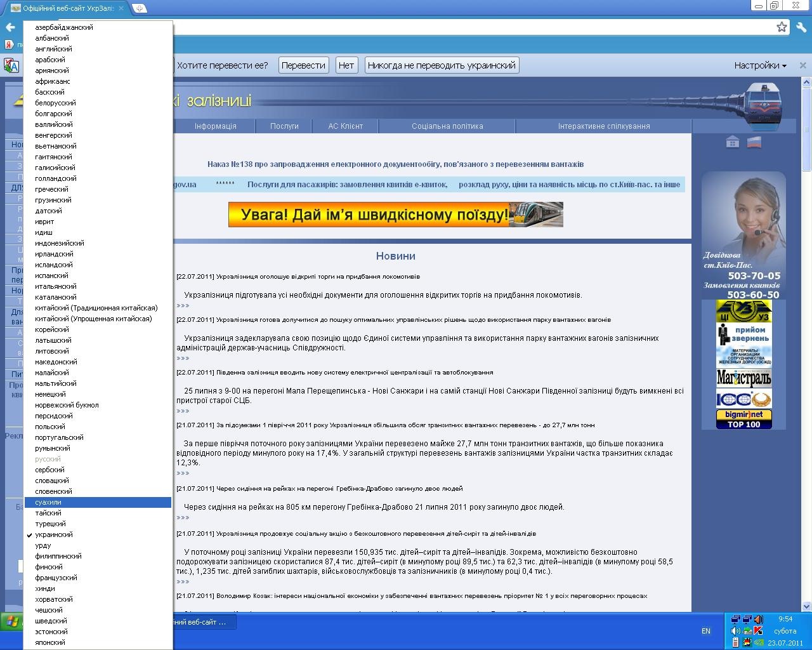Click the never translate Ukrainian button

point(442,65)
